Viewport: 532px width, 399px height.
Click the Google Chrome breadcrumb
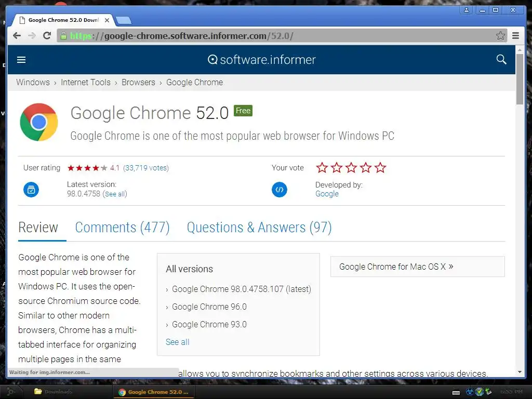click(194, 83)
